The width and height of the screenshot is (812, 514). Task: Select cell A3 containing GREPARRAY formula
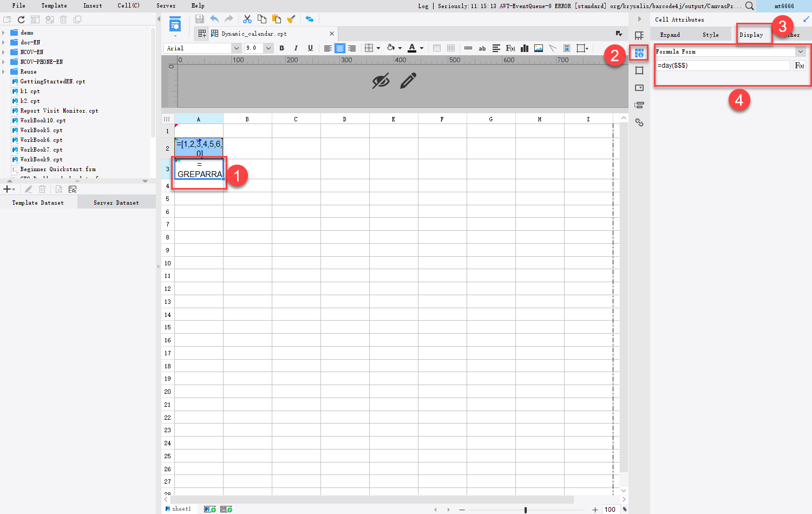pyautogui.click(x=199, y=168)
